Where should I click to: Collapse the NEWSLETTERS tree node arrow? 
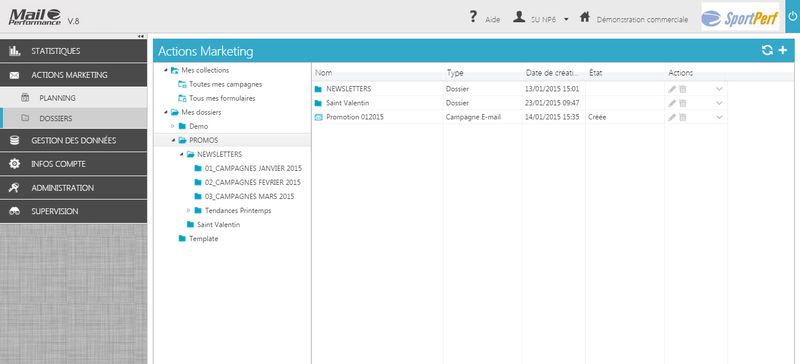click(x=181, y=154)
